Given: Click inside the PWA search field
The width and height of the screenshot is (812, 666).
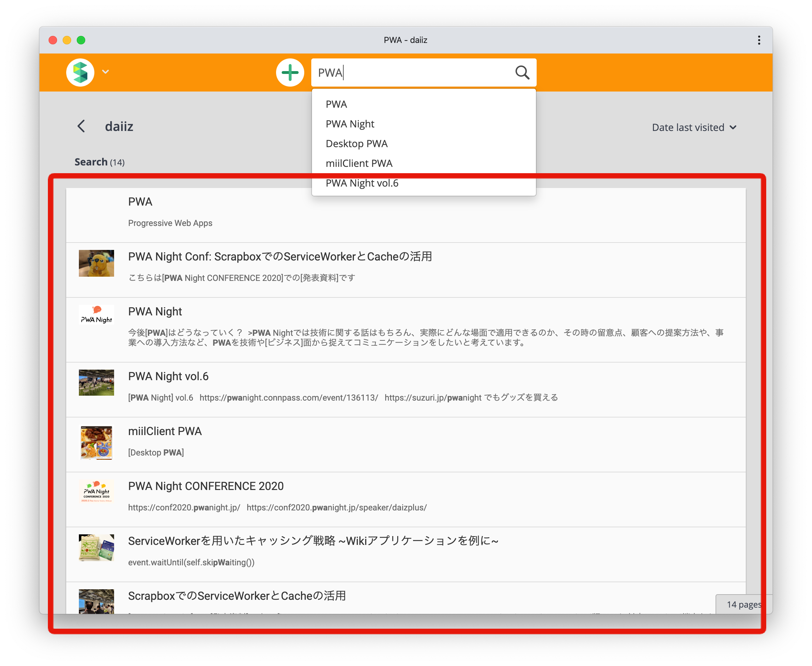Looking at the screenshot, I should (x=411, y=72).
